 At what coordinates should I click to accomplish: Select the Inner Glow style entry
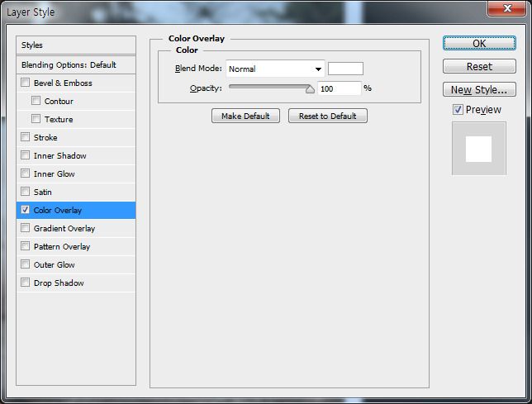[76, 173]
